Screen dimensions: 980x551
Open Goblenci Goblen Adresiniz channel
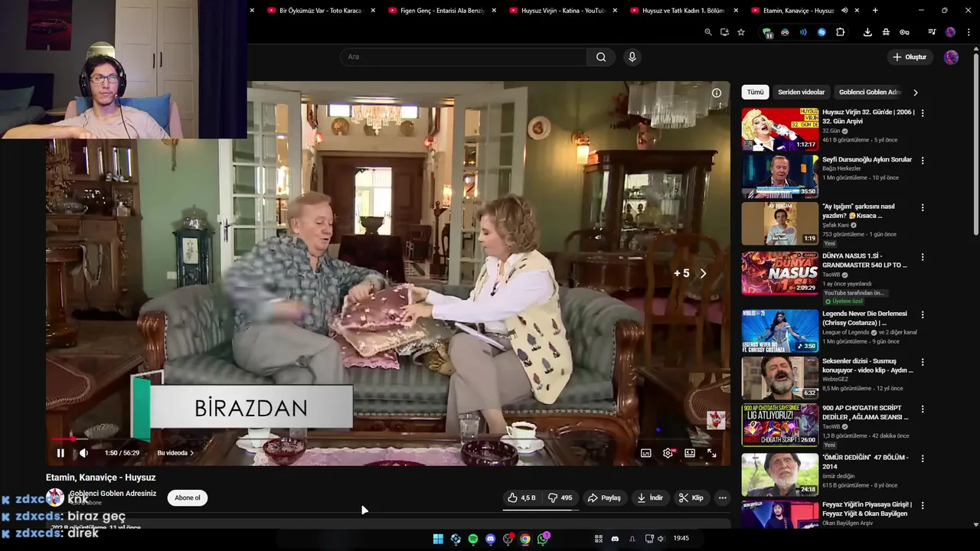point(113,494)
